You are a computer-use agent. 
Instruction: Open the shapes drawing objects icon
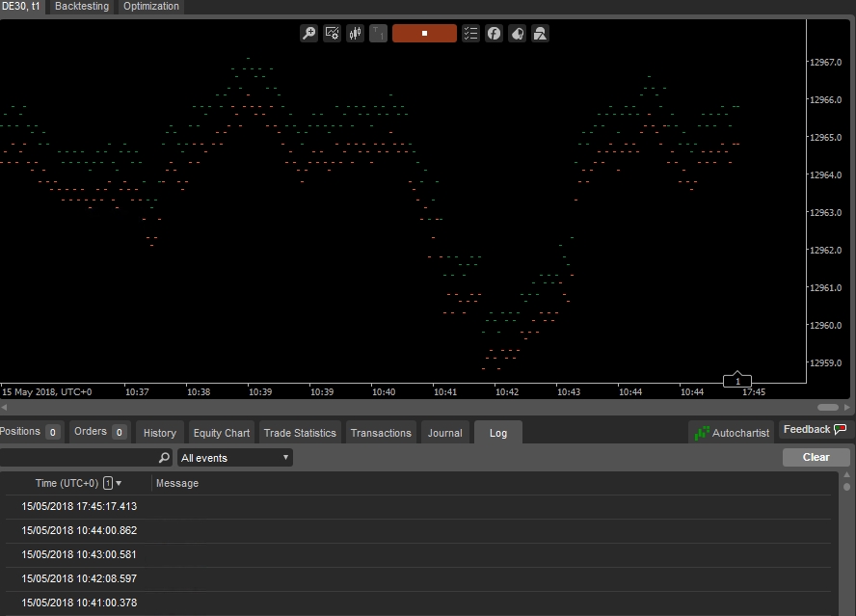(x=540, y=34)
